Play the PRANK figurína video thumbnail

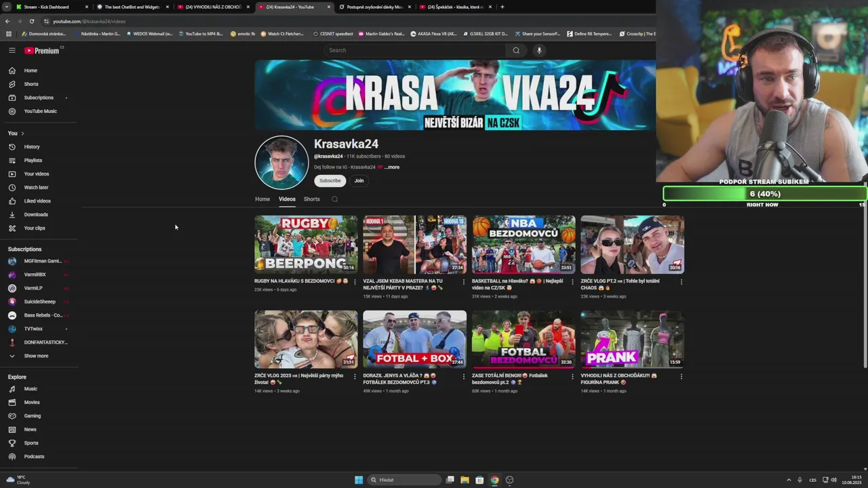click(632, 340)
